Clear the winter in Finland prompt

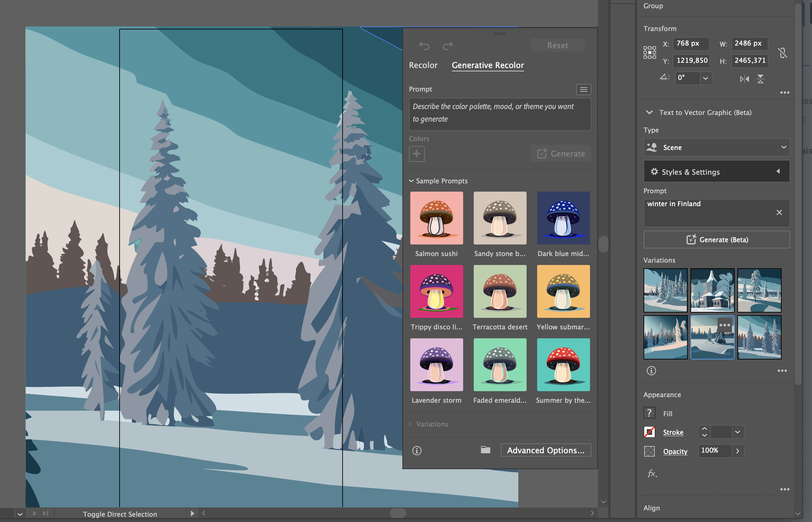point(779,212)
